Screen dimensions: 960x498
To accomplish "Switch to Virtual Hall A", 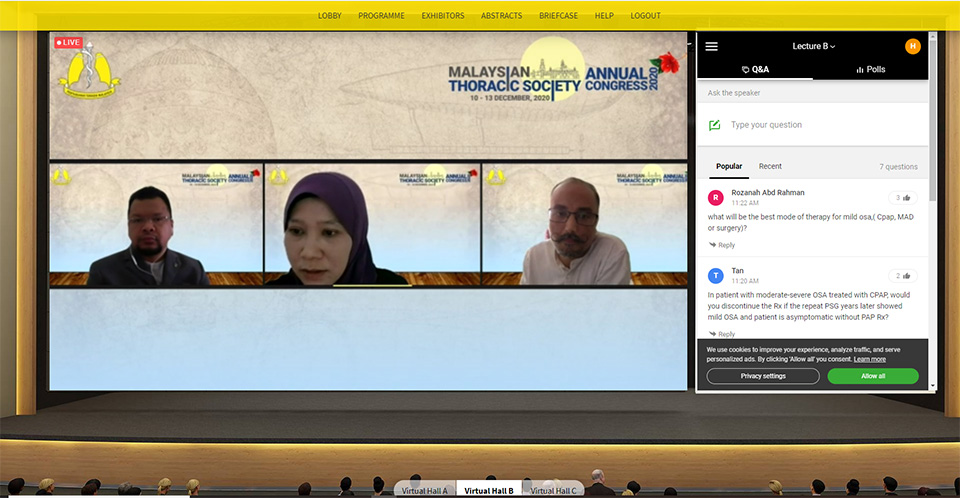I will coord(424,489).
